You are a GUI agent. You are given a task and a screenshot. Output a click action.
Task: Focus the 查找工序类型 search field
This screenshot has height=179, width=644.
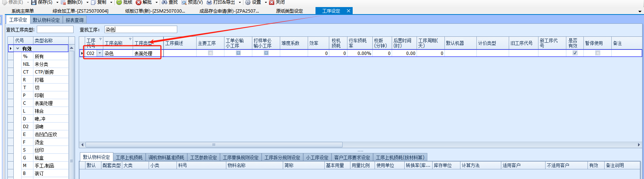coord(55,29)
